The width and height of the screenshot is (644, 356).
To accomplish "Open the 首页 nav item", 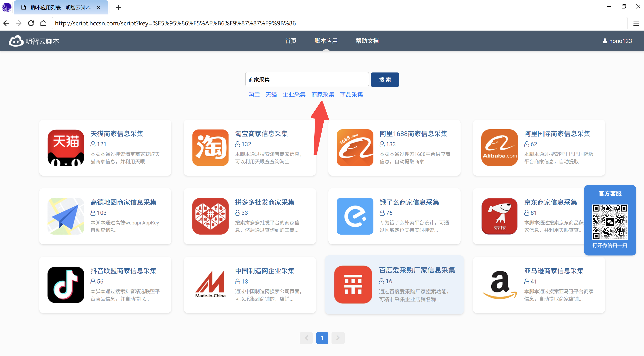I will tap(291, 41).
